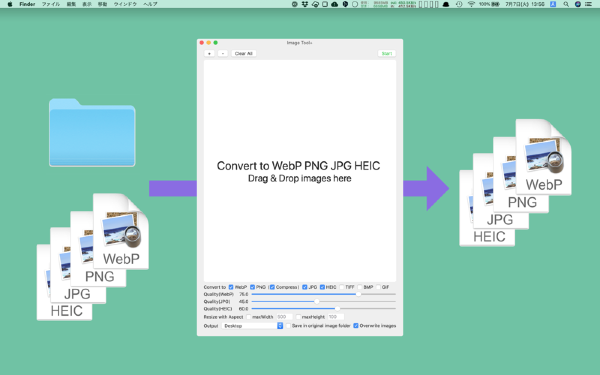Image resolution: width=600 pixels, height=375 pixels.
Task: Click the Quality(JPG) slider handle
Action: pyautogui.click(x=316, y=302)
